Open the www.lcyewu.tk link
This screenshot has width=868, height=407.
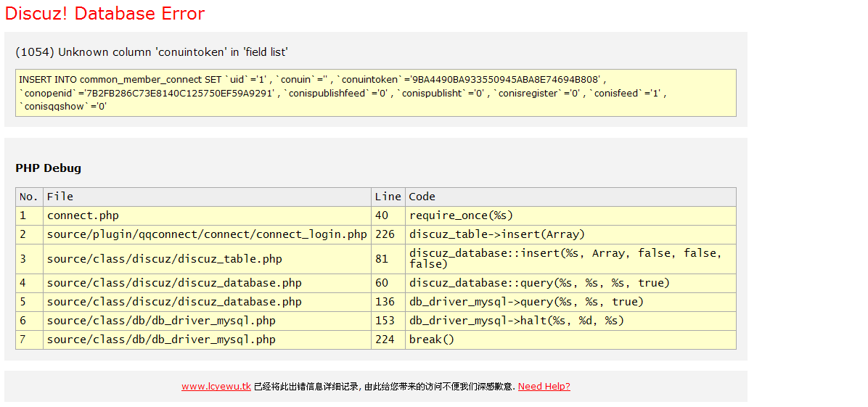(216, 387)
